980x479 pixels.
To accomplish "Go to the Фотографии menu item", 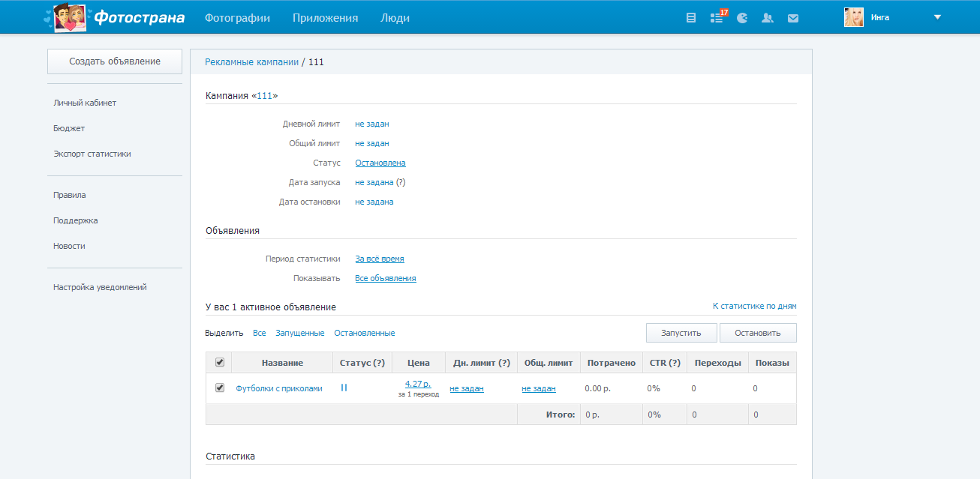I will point(237,18).
